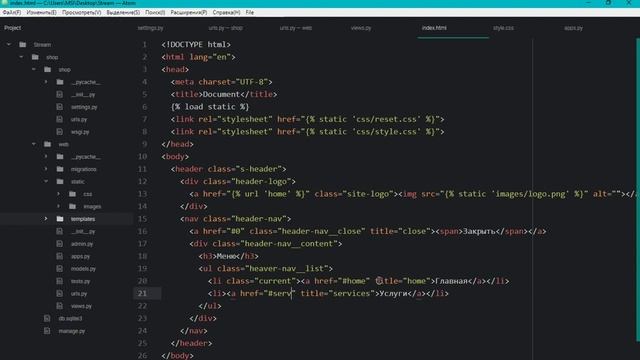The width and height of the screenshot is (640, 360).
Task: Switch to the views.py tab
Action: [361, 28]
